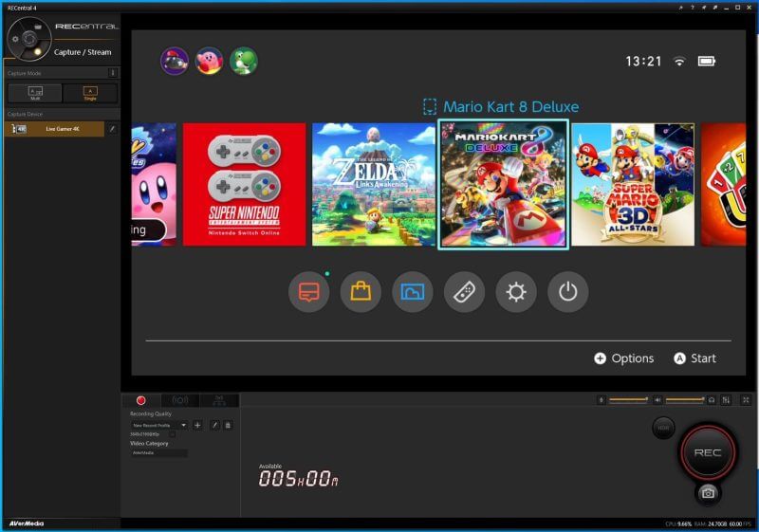Screen dimensions: 759x532
Task: Open the Nintendo eShop icon
Action: (x=361, y=292)
